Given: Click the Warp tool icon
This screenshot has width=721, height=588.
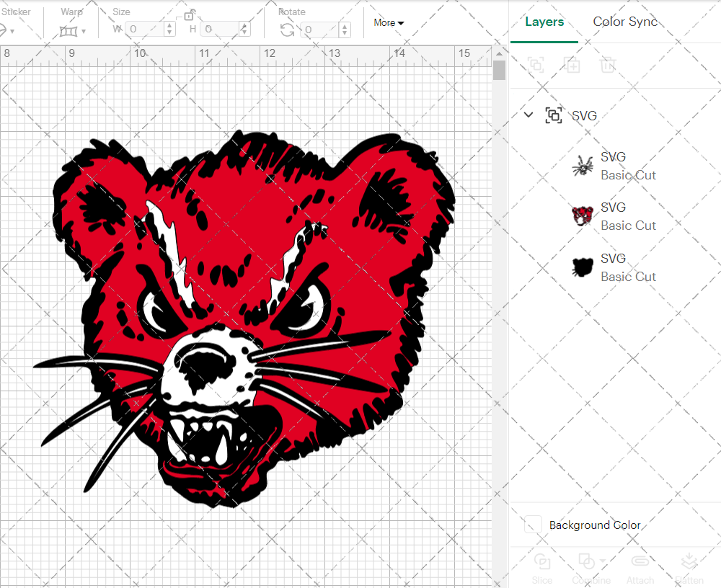Looking at the screenshot, I should (68, 30).
